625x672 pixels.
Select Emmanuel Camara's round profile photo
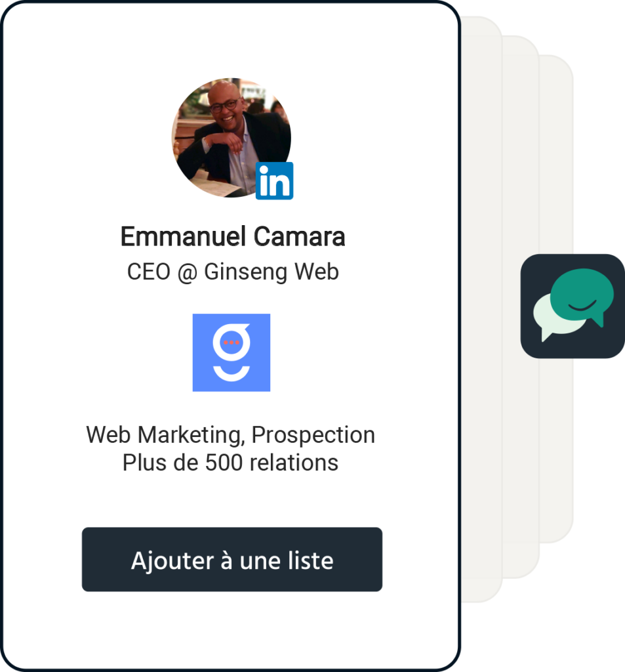pyautogui.click(x=232, y=138)
